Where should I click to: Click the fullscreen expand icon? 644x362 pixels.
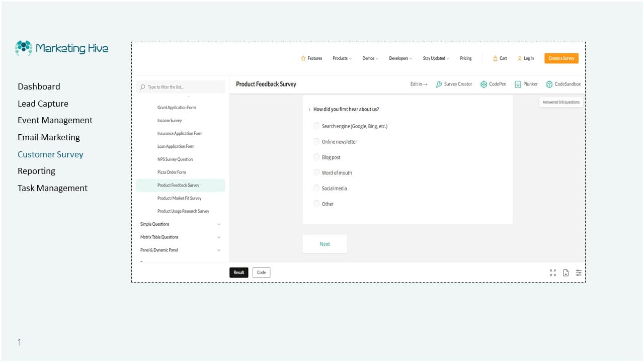pos(553,273)
